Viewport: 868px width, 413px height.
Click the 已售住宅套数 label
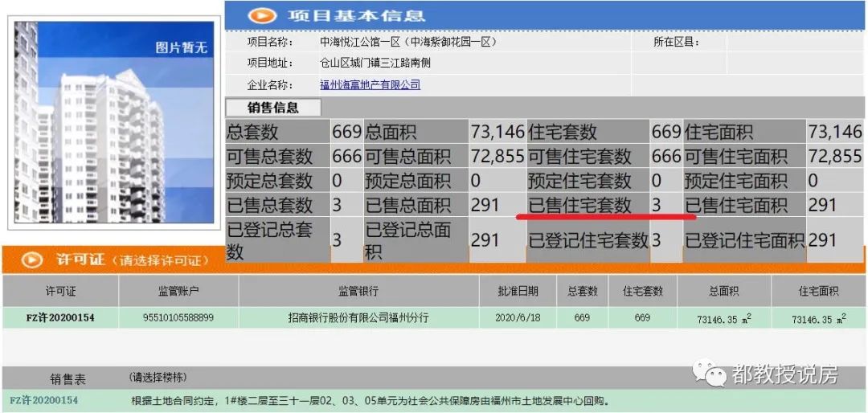pyautogui.click(x=579, y=206)
